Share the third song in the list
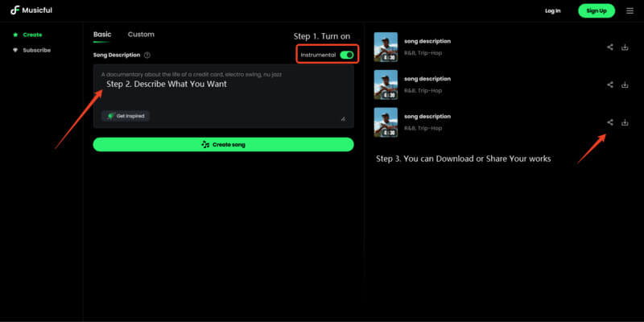The width and height of the screenshot is (644, 322). point(610,122)
